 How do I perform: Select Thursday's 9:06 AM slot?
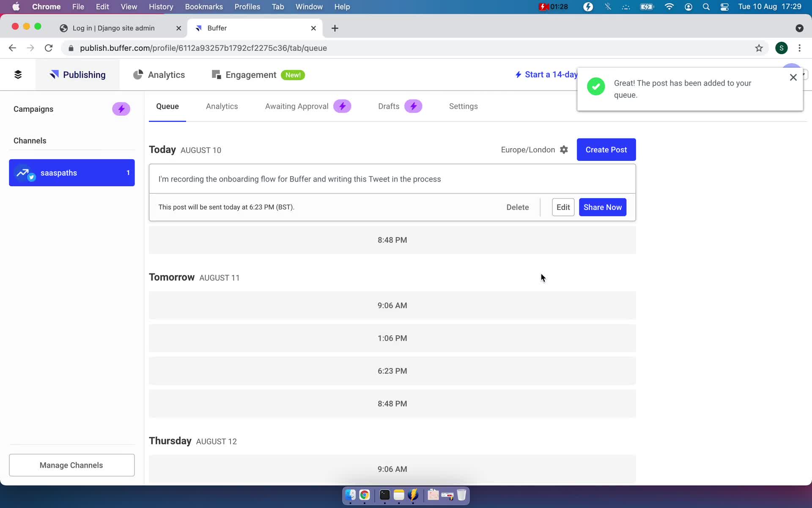coord(392,469)
